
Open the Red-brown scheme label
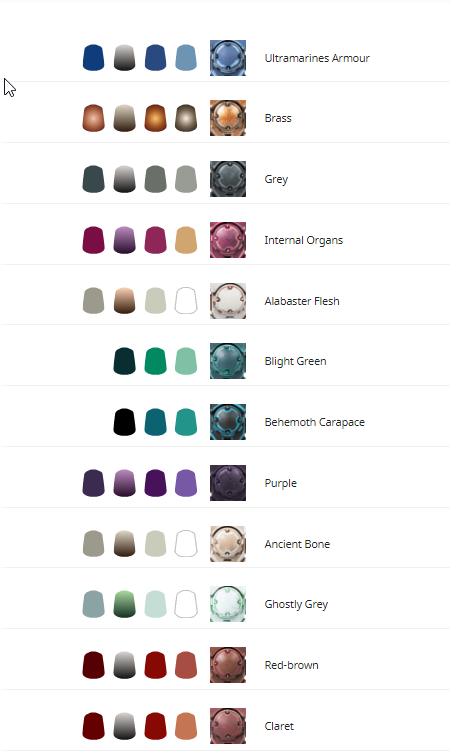(291, 665)
